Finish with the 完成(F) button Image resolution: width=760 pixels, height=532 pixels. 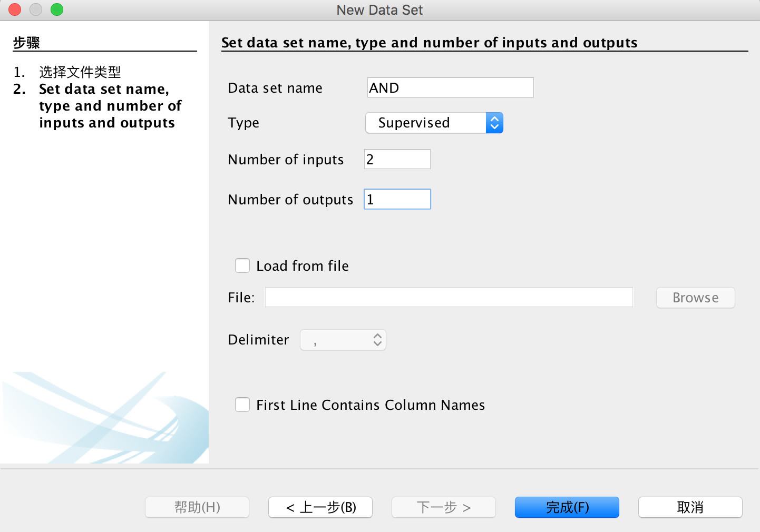pos(567,507)
